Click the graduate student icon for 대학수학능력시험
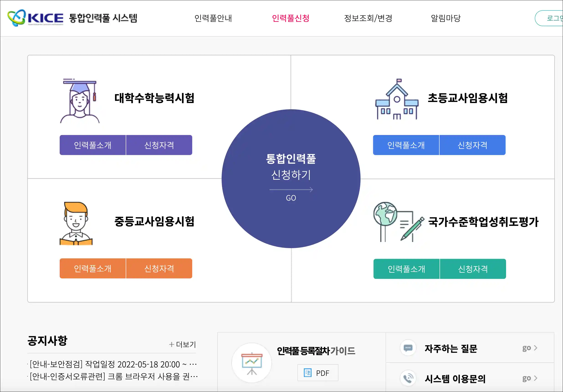 coord(80,101)
